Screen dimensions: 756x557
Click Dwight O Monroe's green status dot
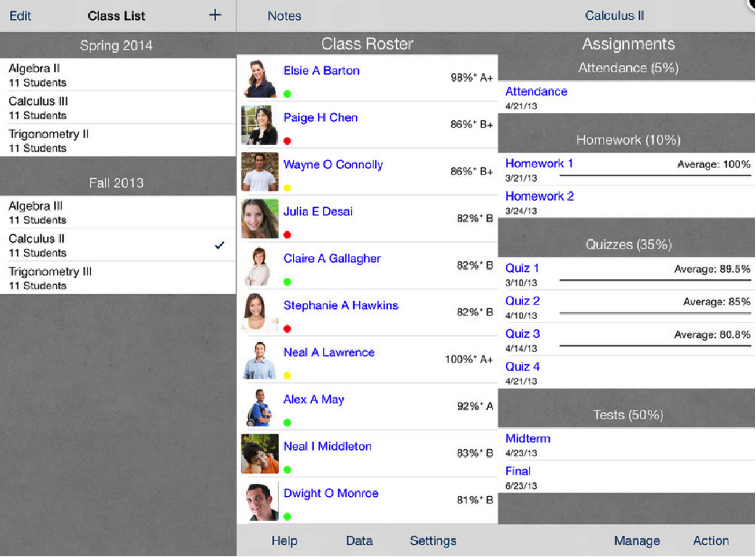point(287,517)
